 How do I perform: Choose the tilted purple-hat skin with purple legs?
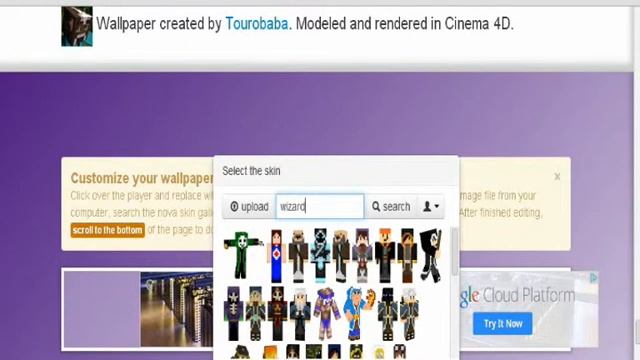[x=327, y=313]
